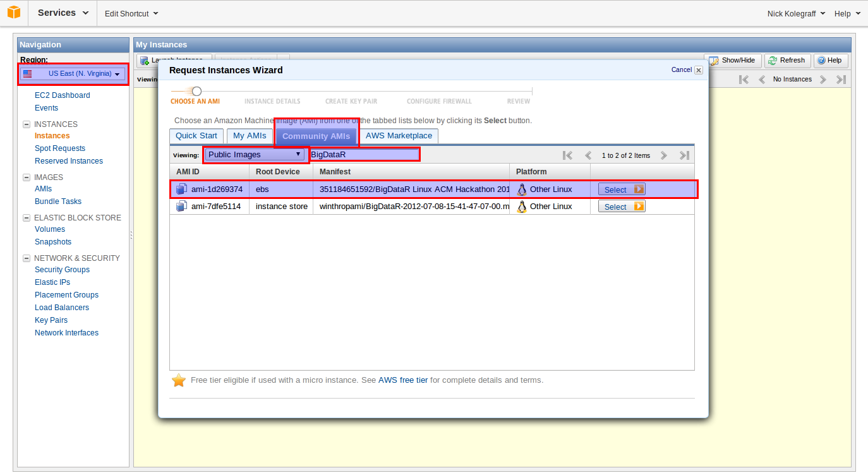Image resolution: width=868 pixels, height=475 pixels.
Task: Open the Events page
Action: pos(47,108)
